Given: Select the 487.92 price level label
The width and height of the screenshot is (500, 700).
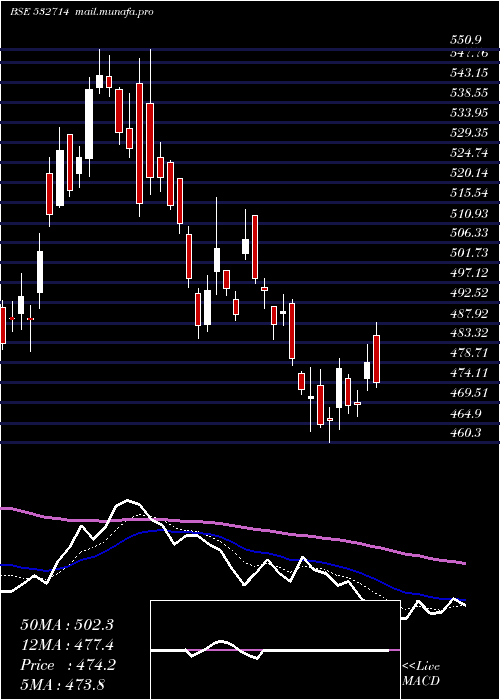Looking at the screenshot, I should [x=468, y=314].
